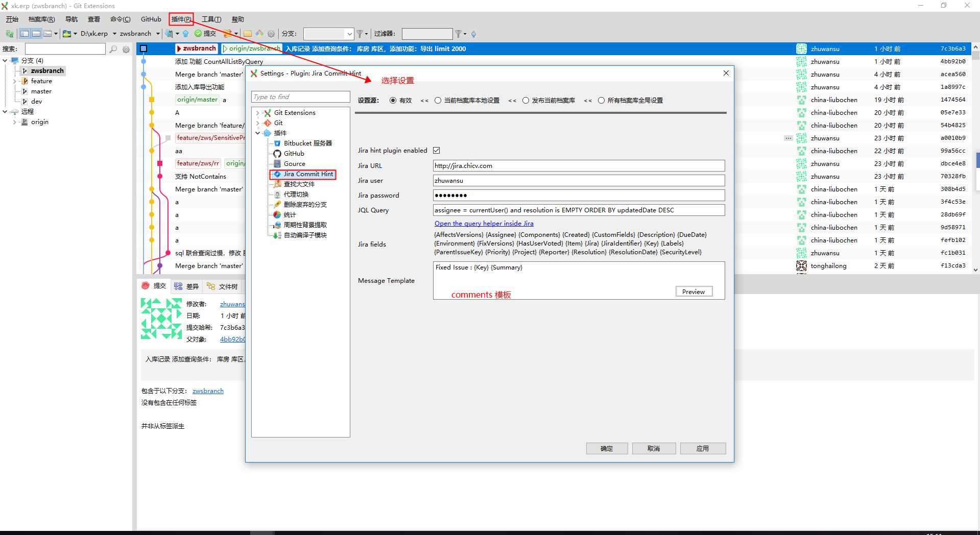Select Bitbucket 服务器 plugin in settings tree
Screen dimensions: 980x535
[303, 143]
